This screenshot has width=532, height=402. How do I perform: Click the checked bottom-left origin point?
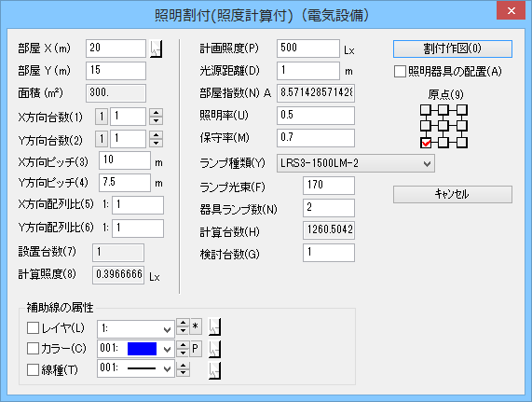point(426,143)
